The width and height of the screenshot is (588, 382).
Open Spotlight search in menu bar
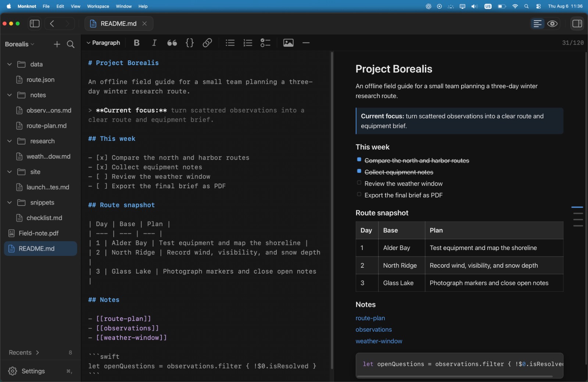pos(526,6)
